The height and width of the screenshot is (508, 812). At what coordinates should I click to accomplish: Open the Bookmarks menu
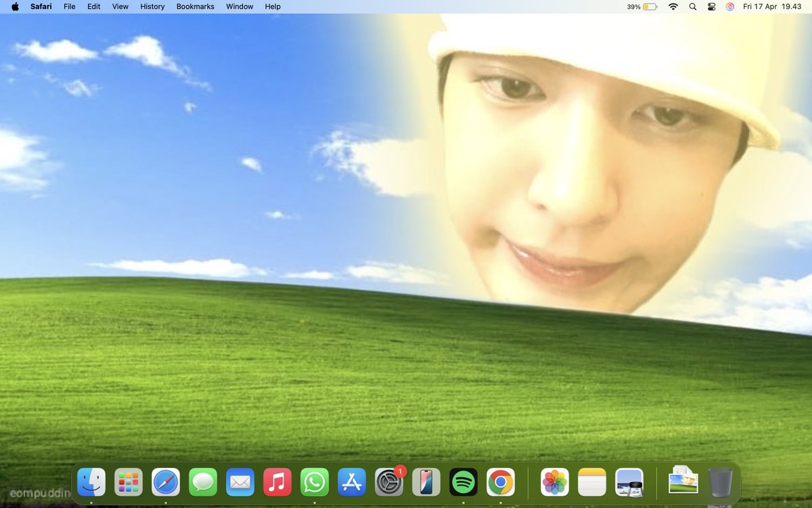195,6
